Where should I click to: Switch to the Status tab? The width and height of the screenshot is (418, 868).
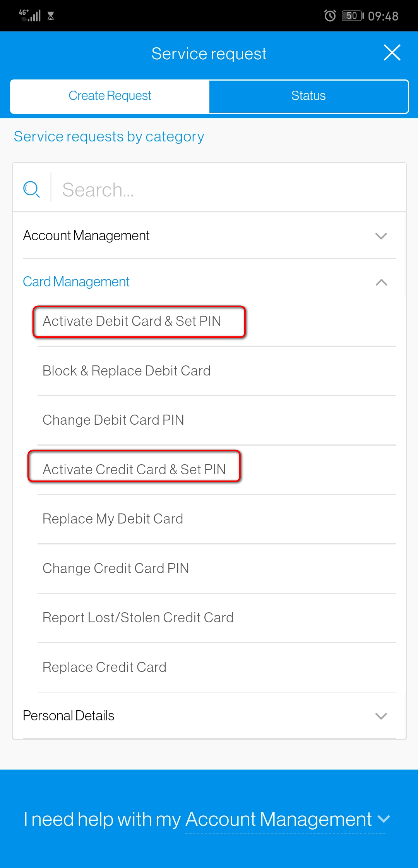[x=308, y=95]
